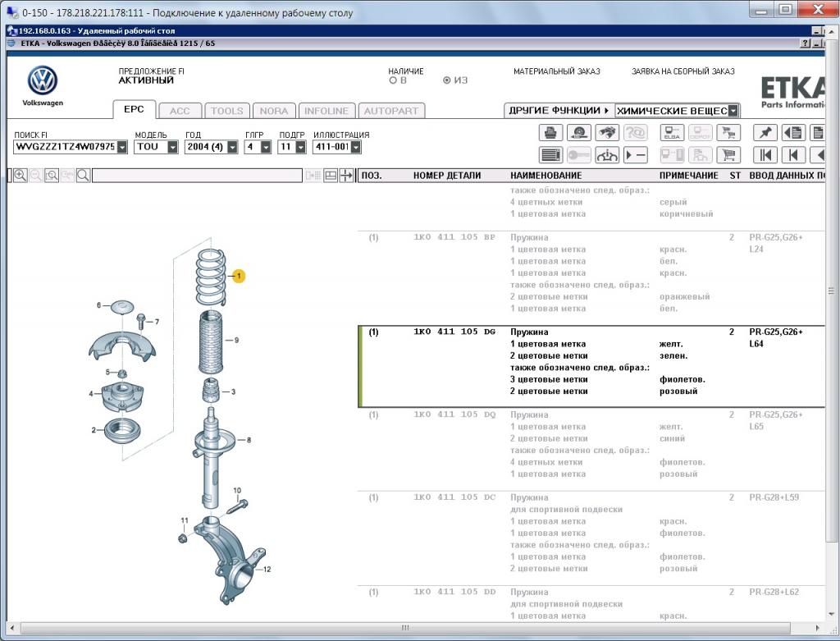Screen dimensions: 840x641
Task: Open the binoculars search tool
Action: point(607,132)
